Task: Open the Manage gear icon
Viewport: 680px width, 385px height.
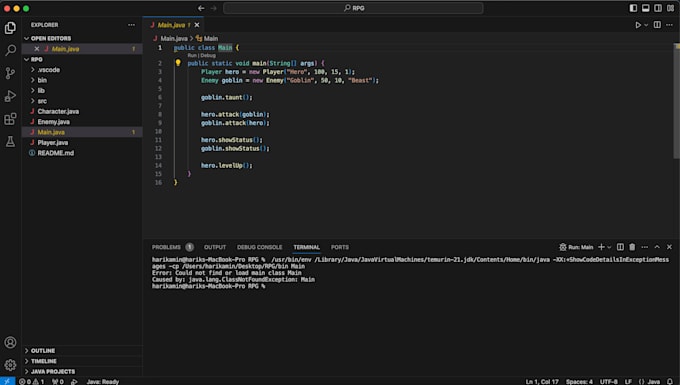Action: click(x=10, y=365)
